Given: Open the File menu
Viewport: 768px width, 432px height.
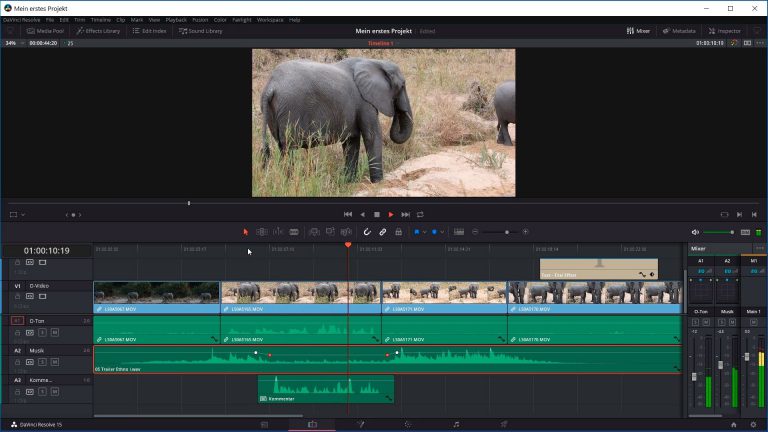Looking at the screenshot, I should [x=50, y=20].
